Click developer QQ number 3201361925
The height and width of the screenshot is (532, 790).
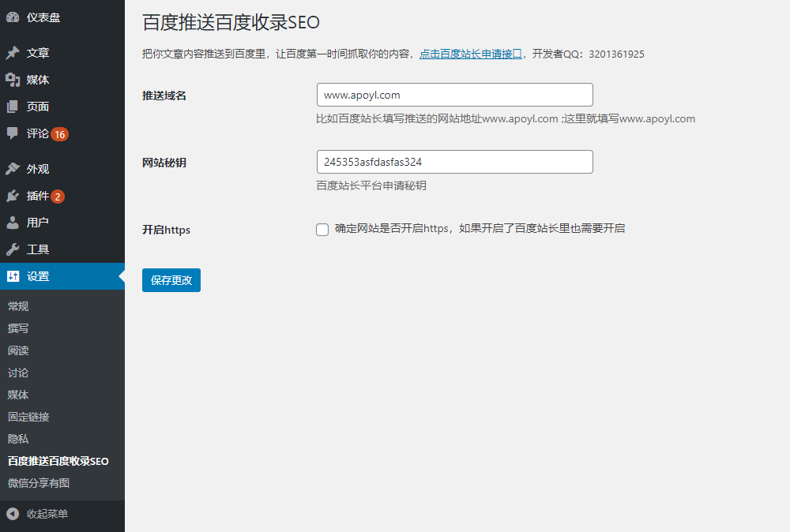point(617,54)
